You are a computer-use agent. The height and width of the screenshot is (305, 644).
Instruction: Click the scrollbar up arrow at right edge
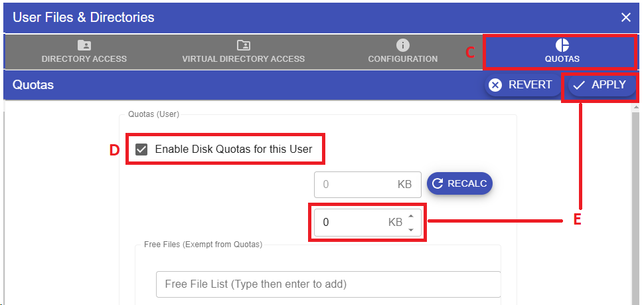[637, 106]
